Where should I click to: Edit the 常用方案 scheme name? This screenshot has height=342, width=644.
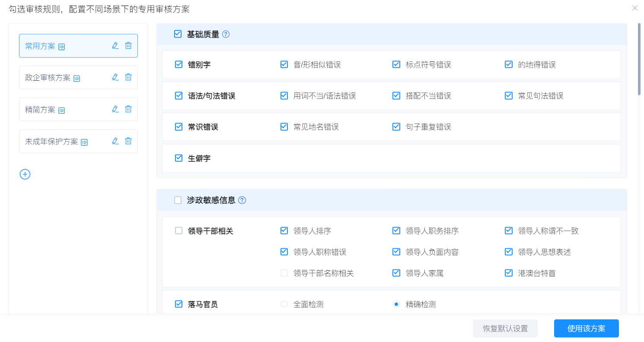coord(115,45)
